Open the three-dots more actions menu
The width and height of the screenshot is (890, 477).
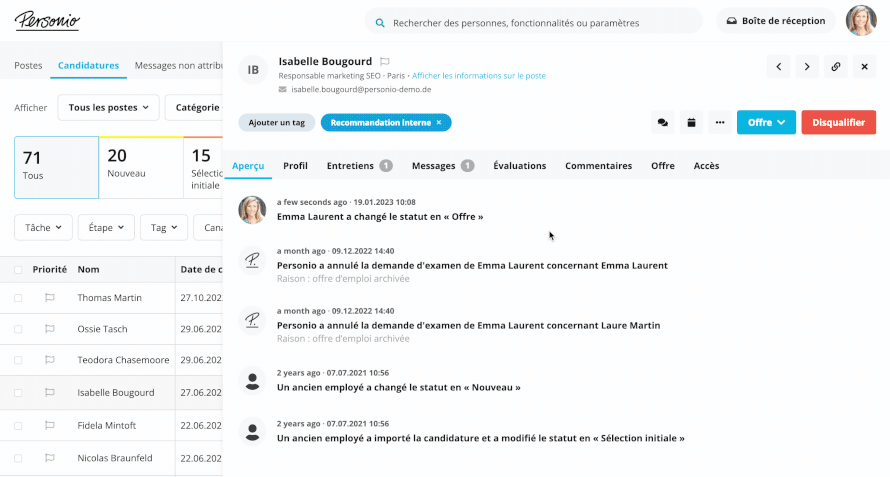(720, 123)
